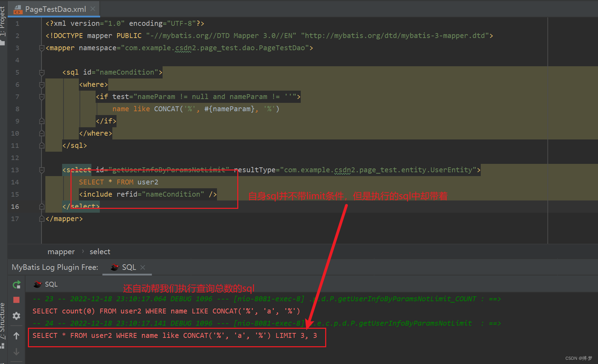Click the resultType UserEntity class reference
The image size is (598, 364).
pos(378,170)
